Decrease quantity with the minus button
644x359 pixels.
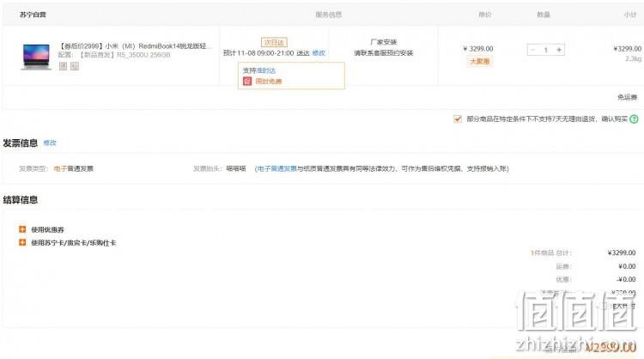[533, 50]
